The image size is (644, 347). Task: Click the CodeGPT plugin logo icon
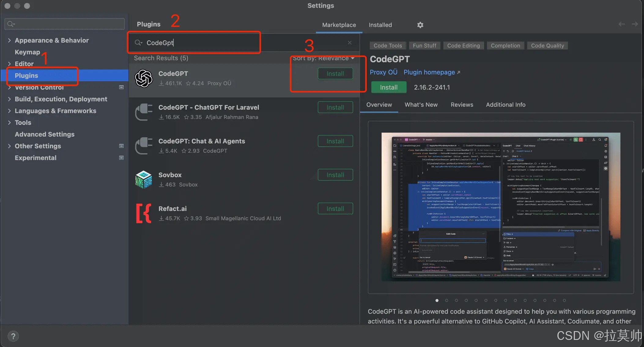click(x=143, y=79)
